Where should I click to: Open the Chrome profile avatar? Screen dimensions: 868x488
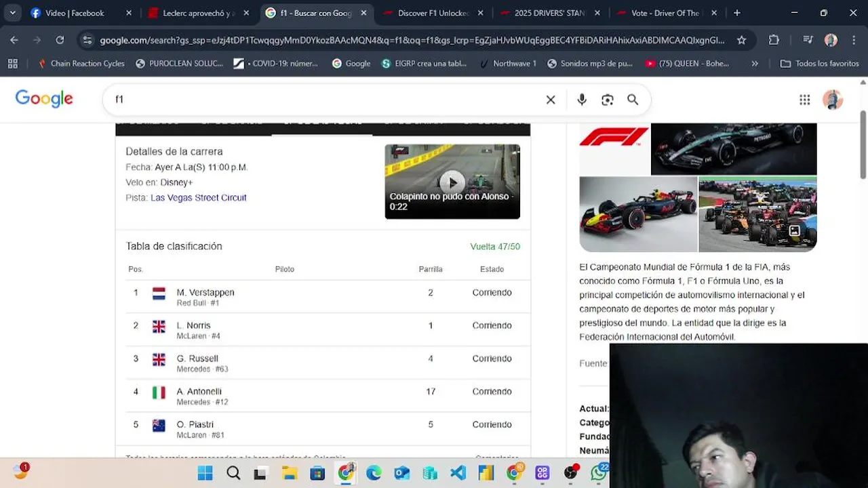pos(831,40)
